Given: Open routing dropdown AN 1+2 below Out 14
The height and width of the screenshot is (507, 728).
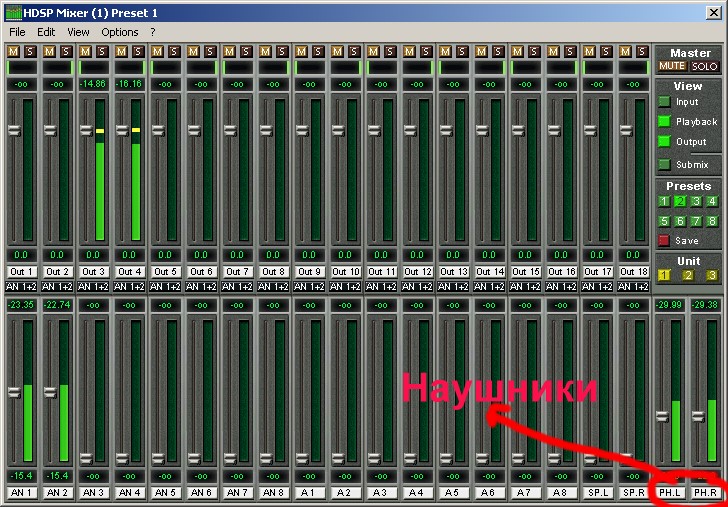Looking at the screenshot, I should click(489, 287).
